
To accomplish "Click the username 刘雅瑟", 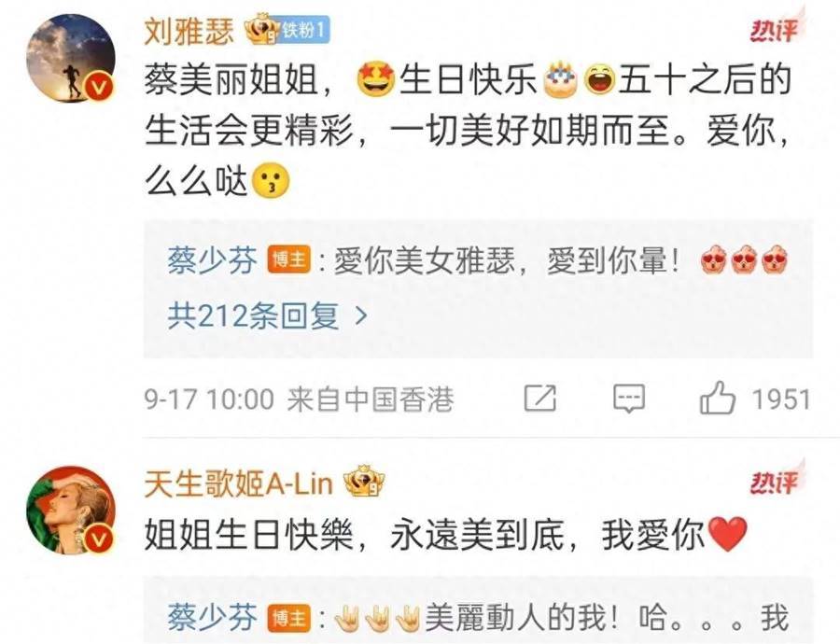I will (x=189, y=30).
